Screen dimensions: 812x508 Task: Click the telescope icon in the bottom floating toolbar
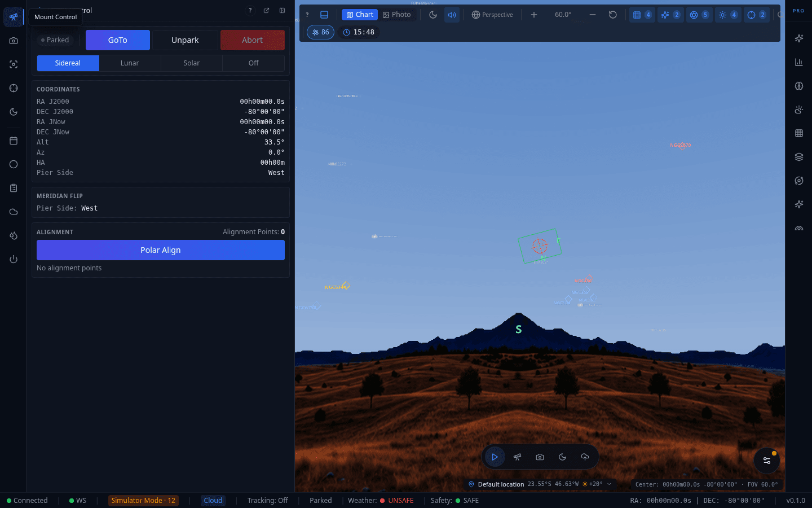(517, 457)
